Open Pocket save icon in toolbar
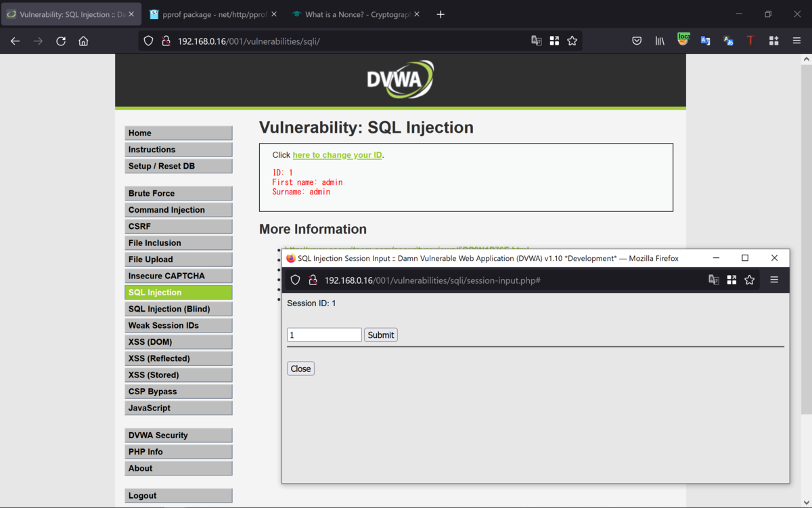 [x=637, y=41]
